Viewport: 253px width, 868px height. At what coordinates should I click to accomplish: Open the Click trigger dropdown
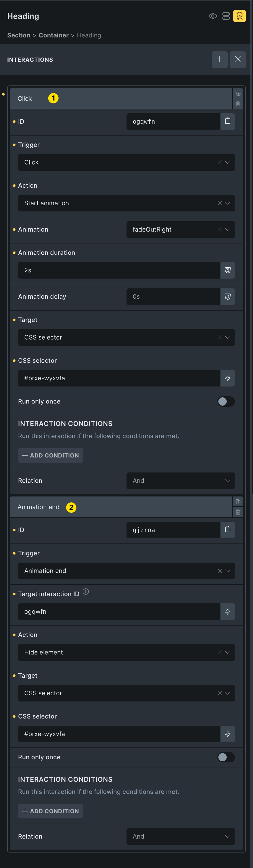pyautogui.click(x=228, y=162)
